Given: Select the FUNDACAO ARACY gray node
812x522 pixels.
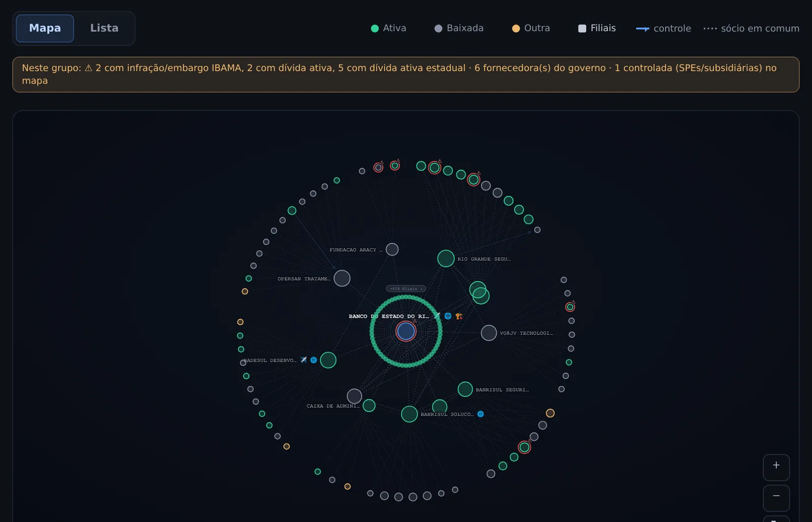Looking at the screenshot, I should tap(392, 249).
